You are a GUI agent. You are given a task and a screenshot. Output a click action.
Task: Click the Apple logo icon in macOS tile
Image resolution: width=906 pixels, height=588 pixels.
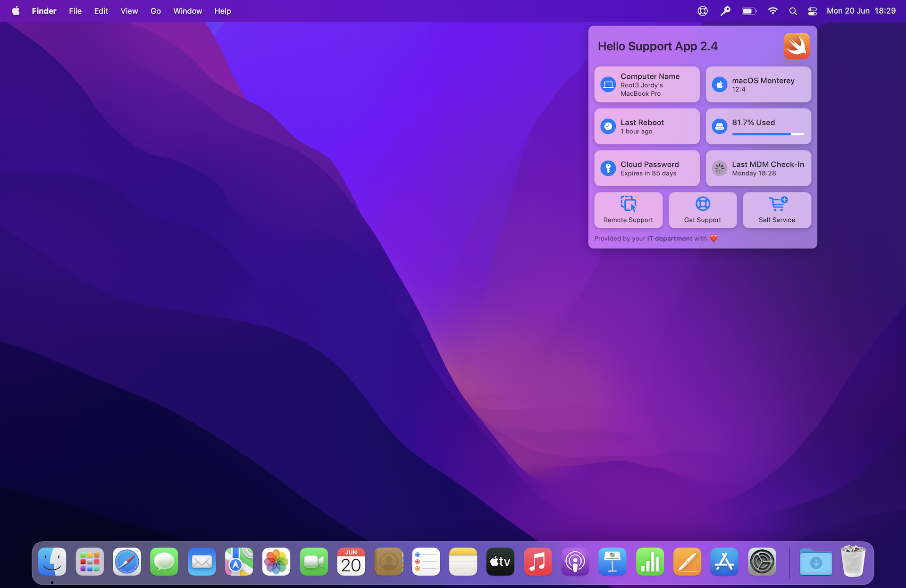[720, 84]
